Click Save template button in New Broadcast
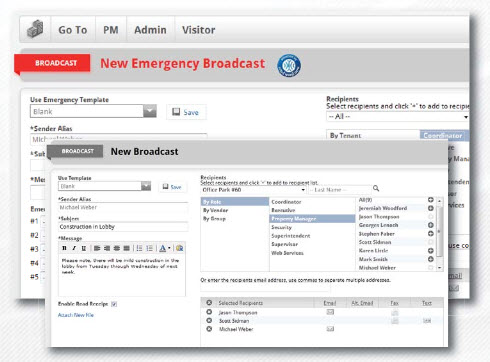This screenshot has width=490, height=362. coord(172,187)
